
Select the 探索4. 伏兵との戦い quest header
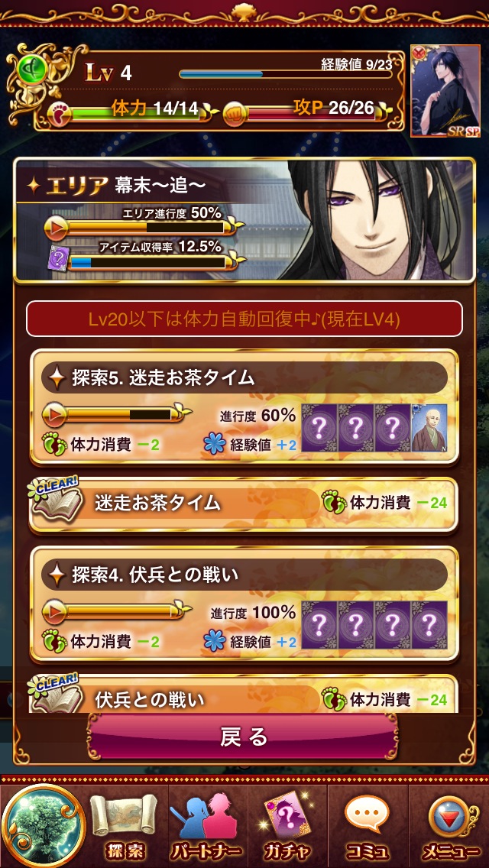pos(244,575)
